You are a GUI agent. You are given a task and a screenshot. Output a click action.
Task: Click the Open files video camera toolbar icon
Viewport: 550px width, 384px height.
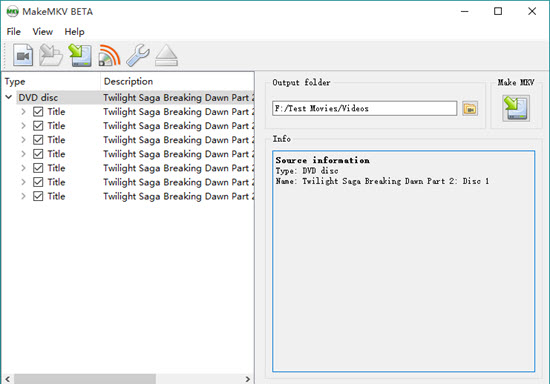tap(23, 55)
